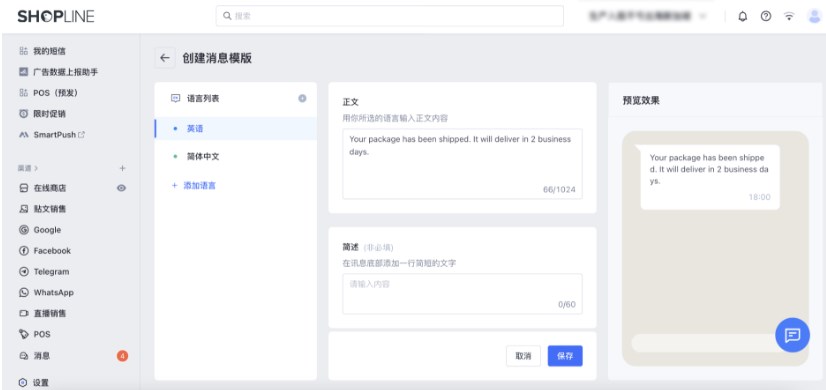Select 英语 language tab

(x=235, y=128)
